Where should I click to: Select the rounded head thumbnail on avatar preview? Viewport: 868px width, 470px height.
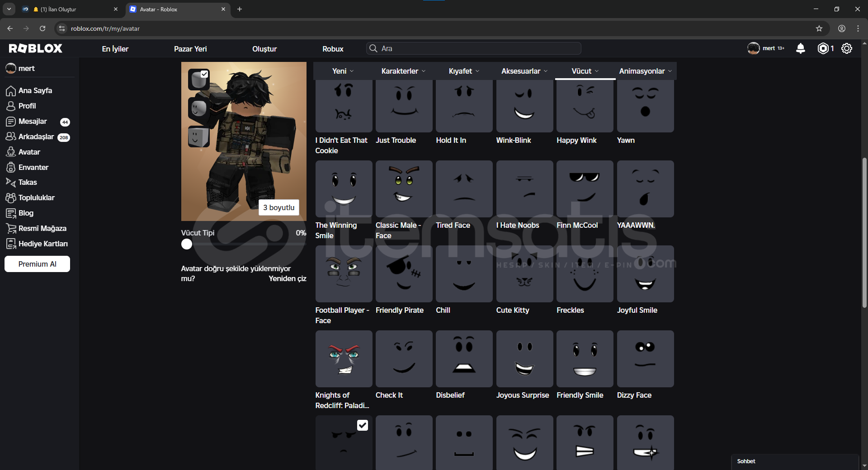pyautogui.click(x=198, y=108)
